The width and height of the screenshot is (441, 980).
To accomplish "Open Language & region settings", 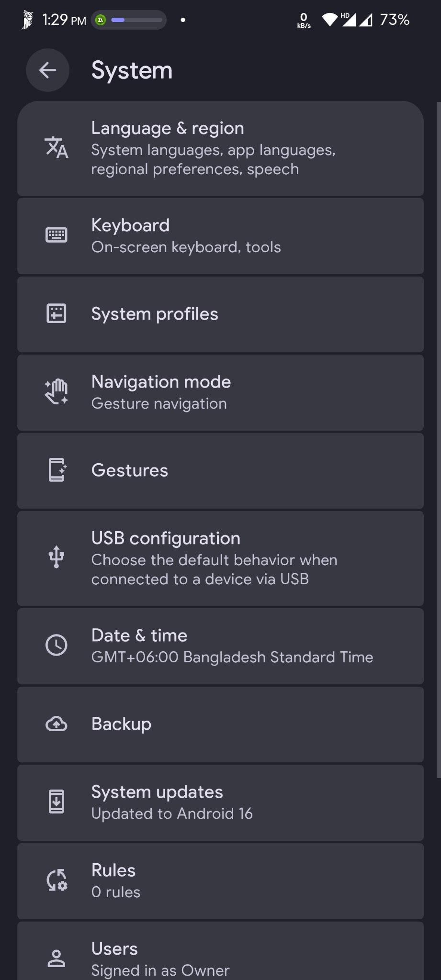I will [220, 148].
